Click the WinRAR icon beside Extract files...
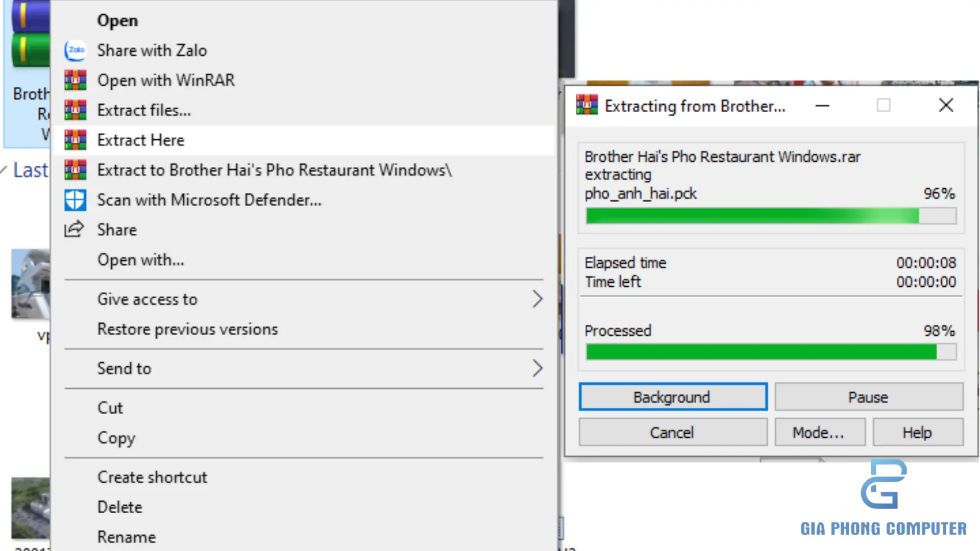Screen dimensions: 980x551 (75, 110)
